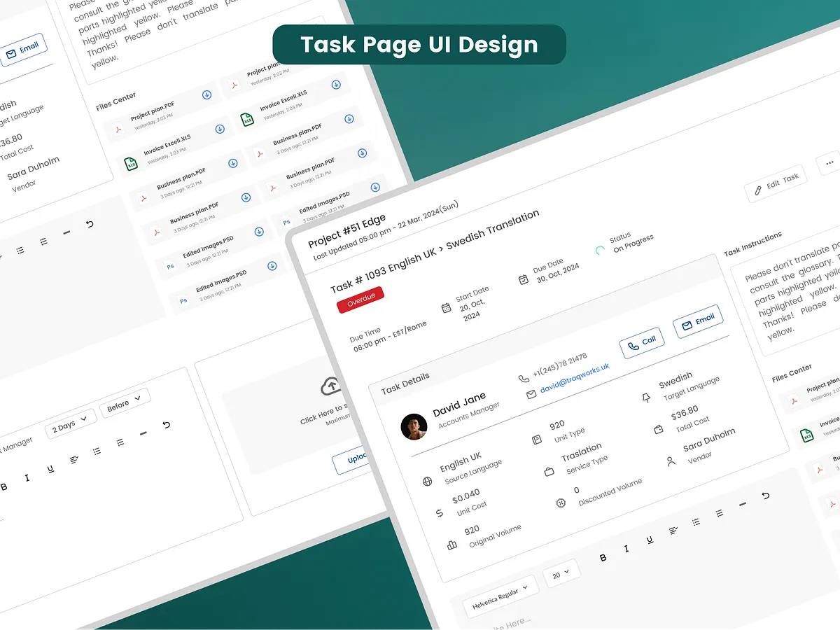Click green XLS Invoice icon in front window
The width and height of the screenshot is (840, 630).
(x=807, y=435)
